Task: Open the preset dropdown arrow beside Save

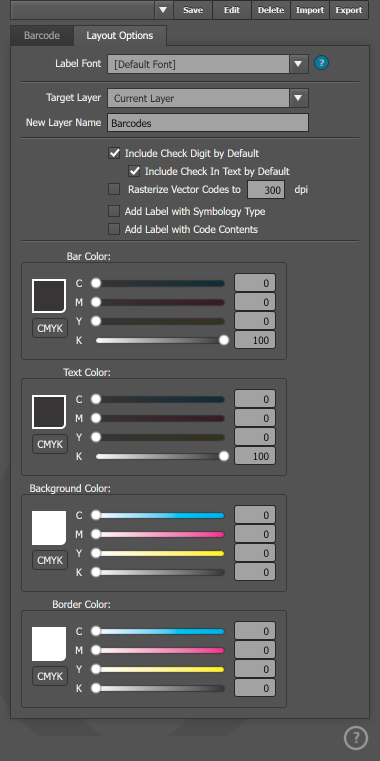Action: (x=164, y=10)
